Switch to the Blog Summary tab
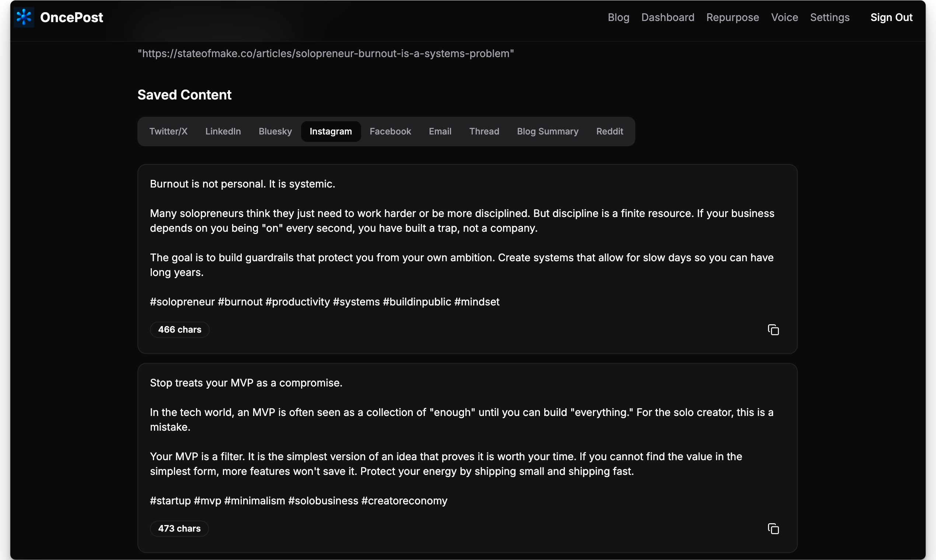Image resolution: width=936 pixels, height=560 pixels. pyautogui.click(x=547, y=131)
